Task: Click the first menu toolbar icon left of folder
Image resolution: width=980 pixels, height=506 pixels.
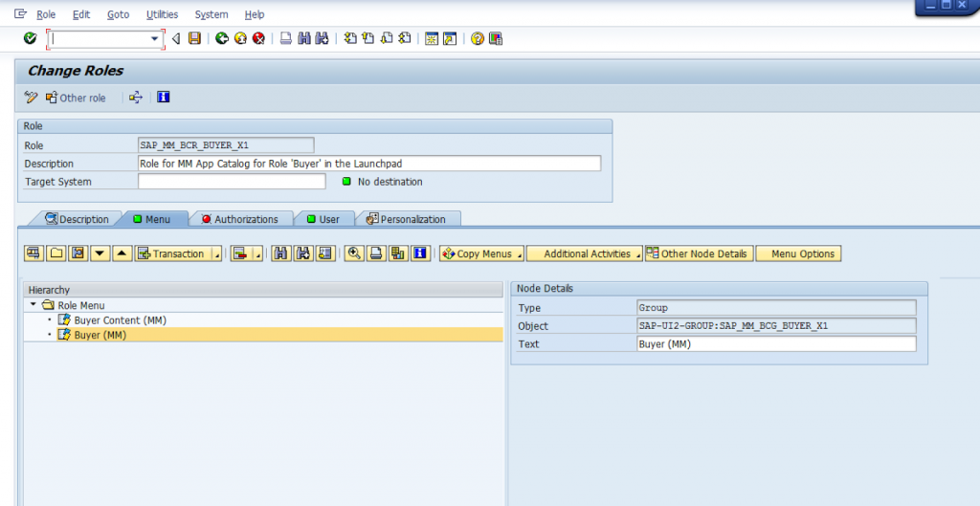Action: [33, 253]
